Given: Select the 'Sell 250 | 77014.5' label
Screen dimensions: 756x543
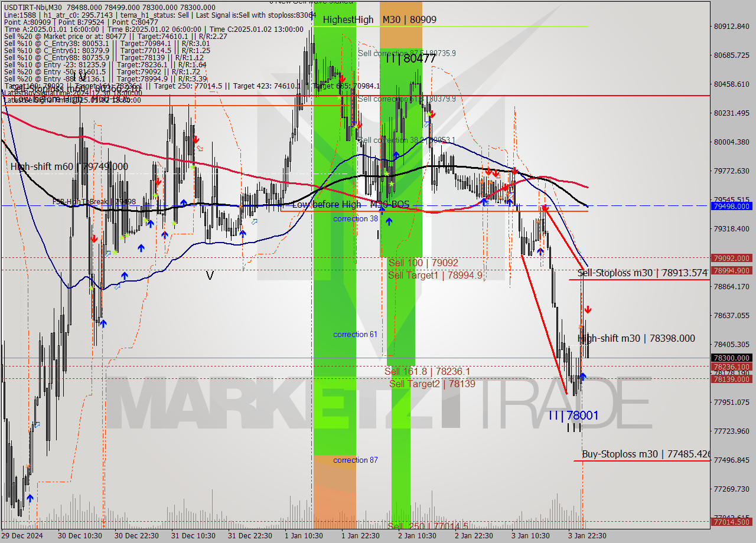Looking at the screenshot, I should coord(428,525).
